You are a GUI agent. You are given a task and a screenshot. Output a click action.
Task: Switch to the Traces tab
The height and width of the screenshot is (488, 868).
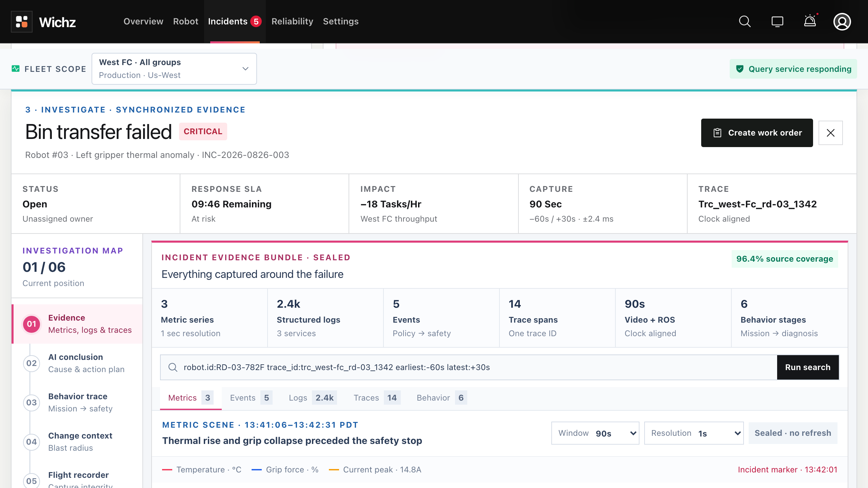coord(377,398)
